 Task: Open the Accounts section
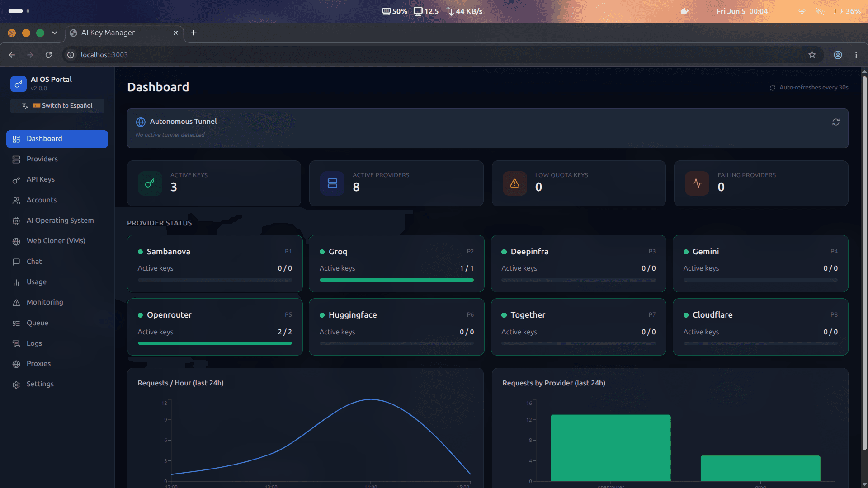tap(57, 200)
